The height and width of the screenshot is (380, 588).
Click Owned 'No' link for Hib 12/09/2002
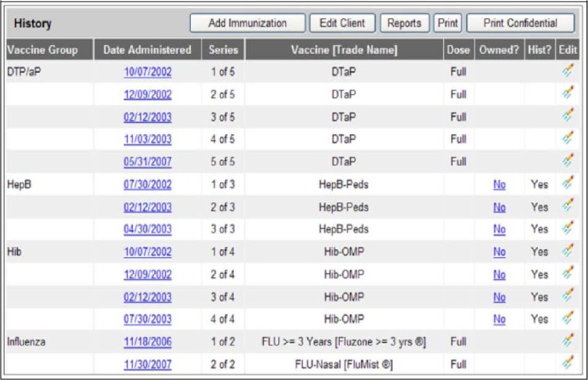(x=499, y=275)
